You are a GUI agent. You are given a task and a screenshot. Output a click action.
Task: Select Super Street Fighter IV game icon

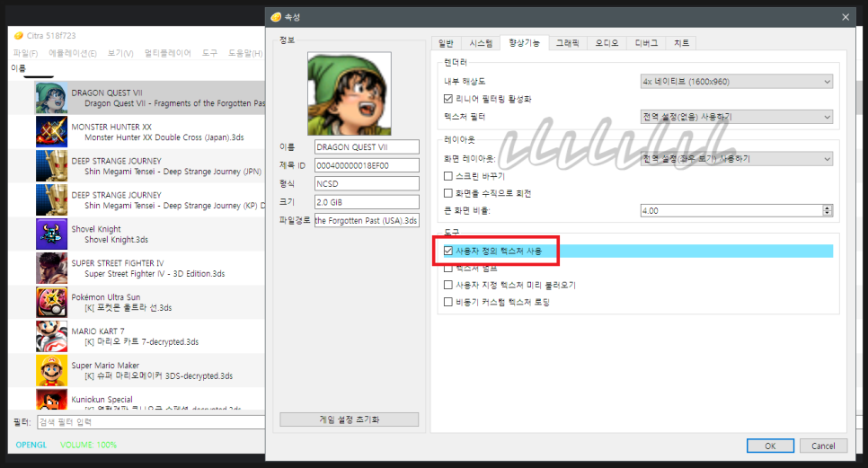[x=51, y=269]
